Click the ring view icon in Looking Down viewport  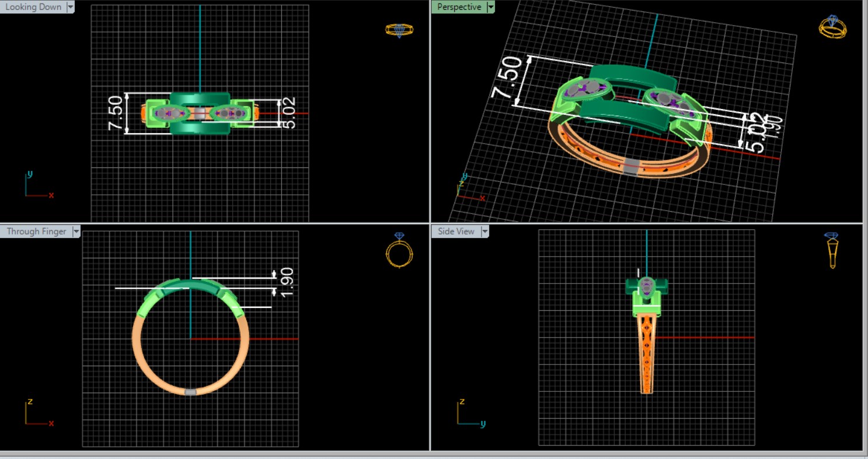(x=399, y=30)
